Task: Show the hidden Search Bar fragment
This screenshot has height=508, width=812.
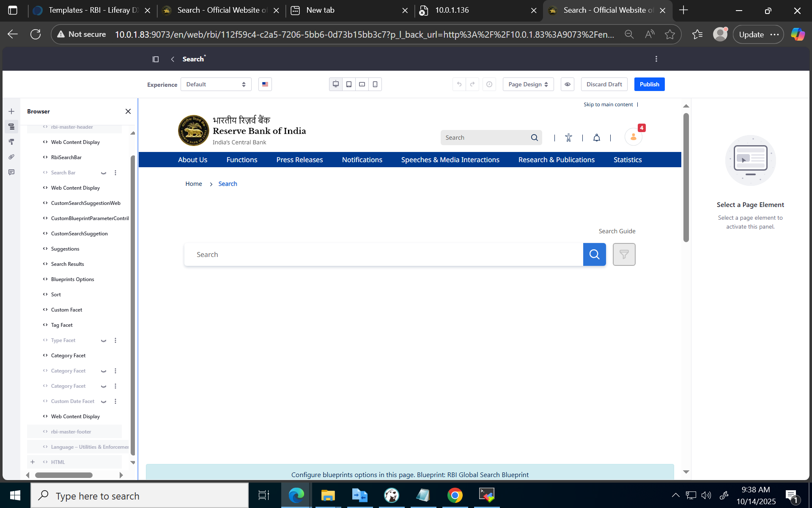Action: coord(104,173)
